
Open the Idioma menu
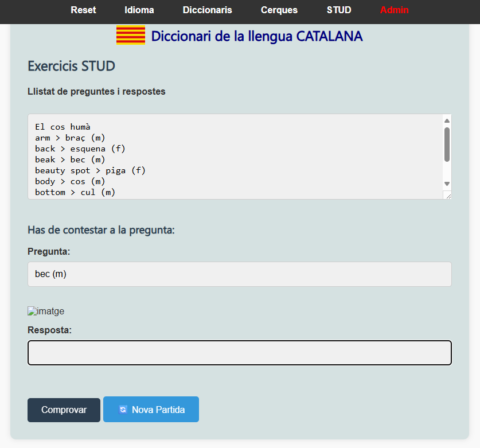tap(139, 10)
